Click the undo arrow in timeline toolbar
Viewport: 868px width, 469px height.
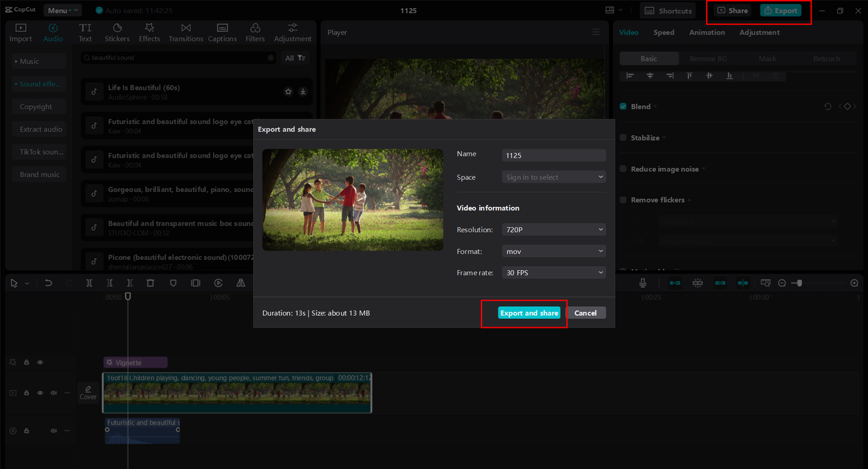pyautogui.click(x=48, y=283)
